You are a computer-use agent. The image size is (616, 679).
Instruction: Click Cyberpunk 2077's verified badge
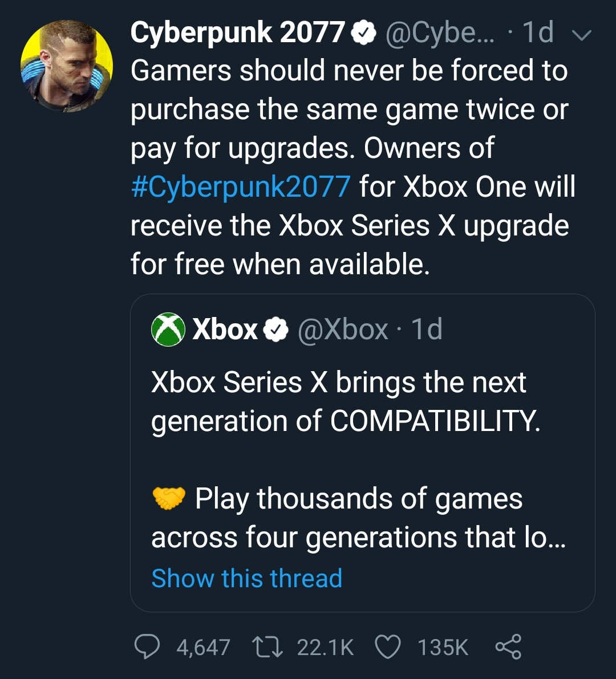pyautogui.click(x=362, y=34)
